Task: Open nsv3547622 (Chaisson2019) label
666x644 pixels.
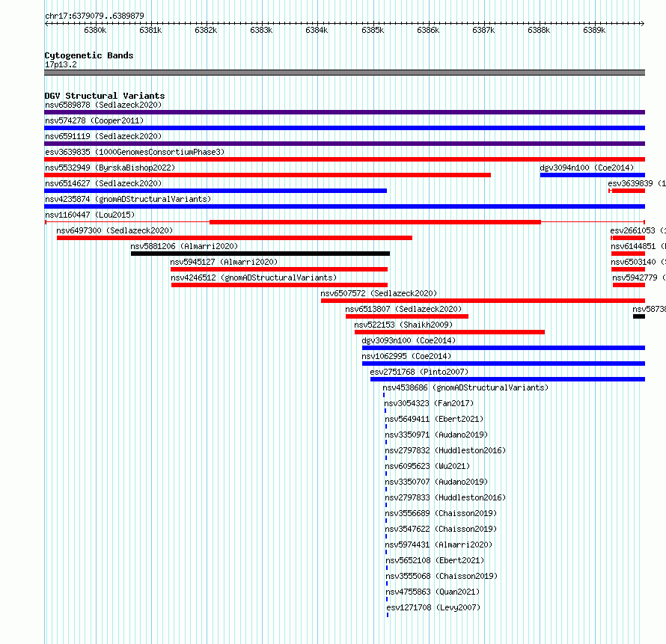Action: pyautogui.click(x=441, y=529)
